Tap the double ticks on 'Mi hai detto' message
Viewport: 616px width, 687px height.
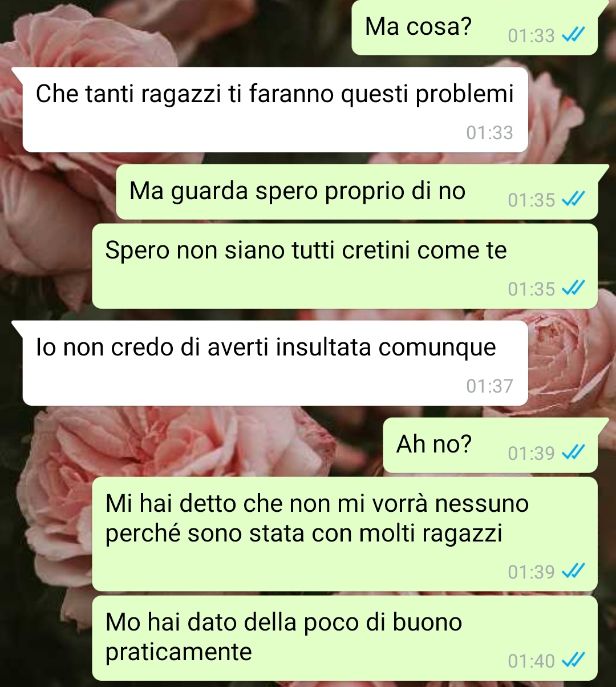pyautogui.click(x=572, y=572)
